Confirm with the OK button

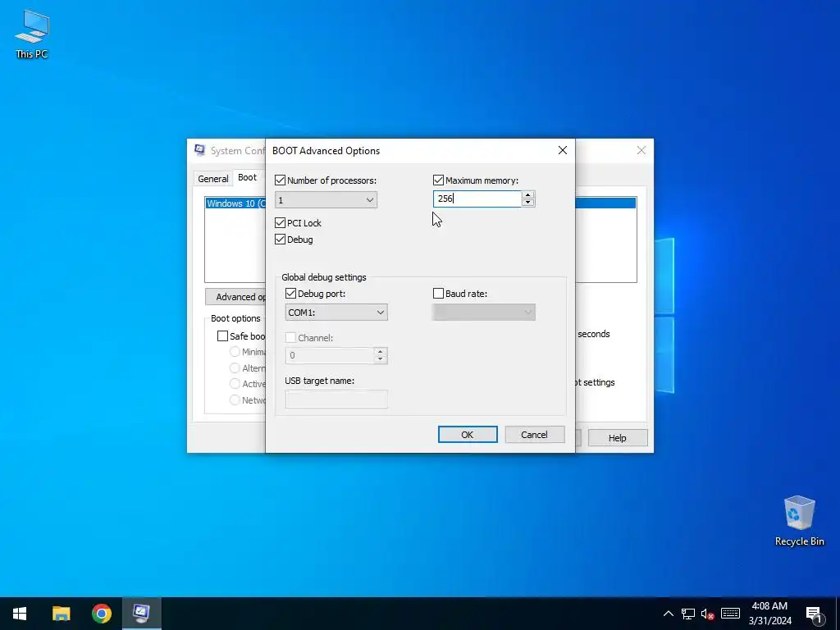point(468,435)
